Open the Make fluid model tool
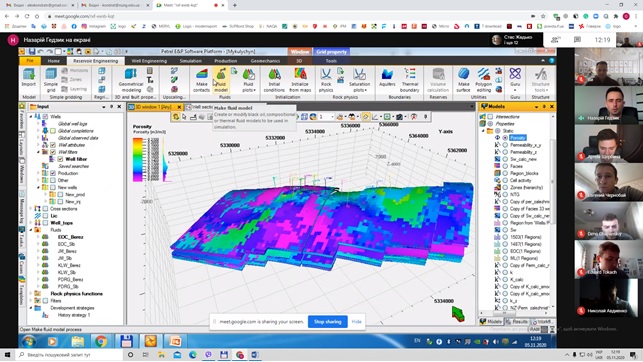 click(x=221, y=80)
